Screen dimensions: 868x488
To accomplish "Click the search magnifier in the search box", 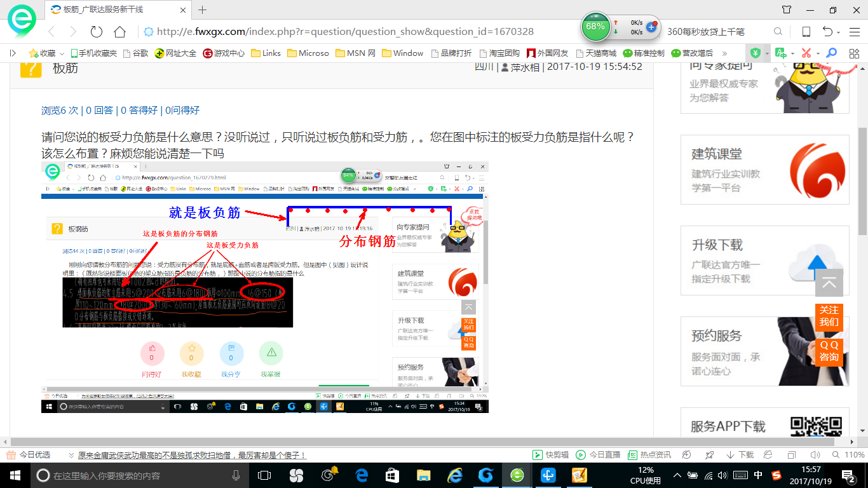I will 778,32.
